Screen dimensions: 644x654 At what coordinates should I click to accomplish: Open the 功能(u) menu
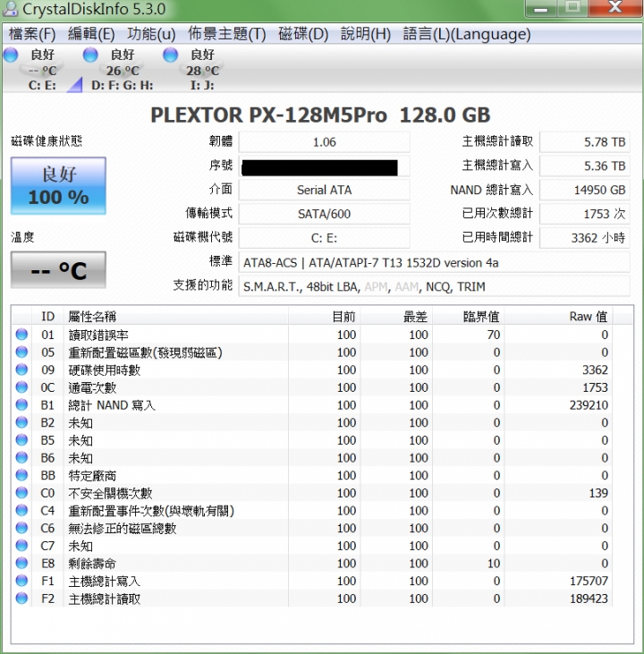151,34
